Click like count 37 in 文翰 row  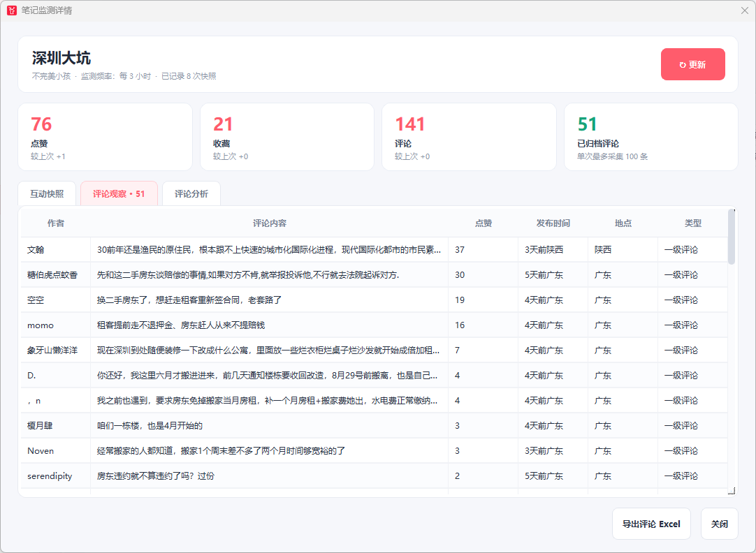pos(460,249)
